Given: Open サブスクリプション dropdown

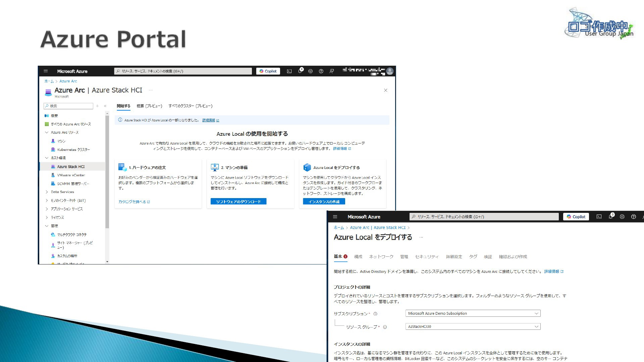Looking at the screenshot, I should tap(473, 313).
